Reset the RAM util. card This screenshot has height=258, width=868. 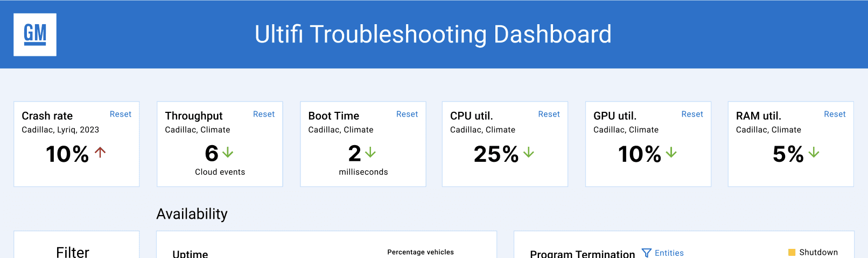[x=835, y=114]
